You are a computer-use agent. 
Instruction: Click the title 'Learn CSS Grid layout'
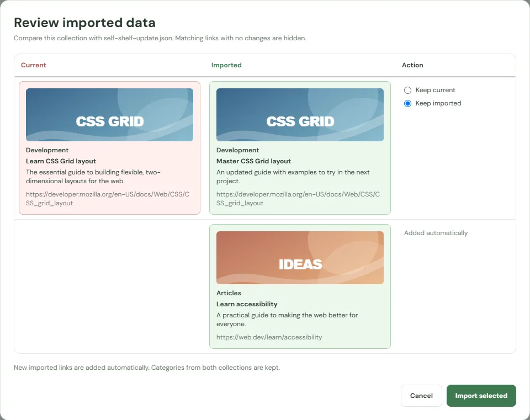pos(61,161)
